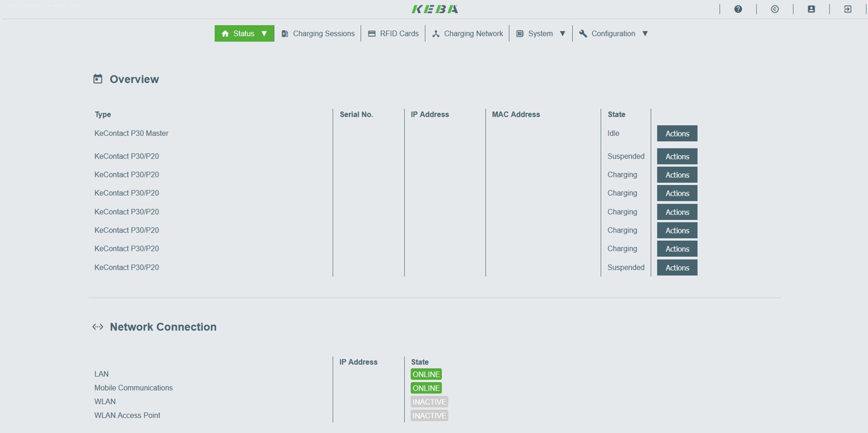Click the Network Connection 'State' header
868x433 pixels.
pos(420,362)
